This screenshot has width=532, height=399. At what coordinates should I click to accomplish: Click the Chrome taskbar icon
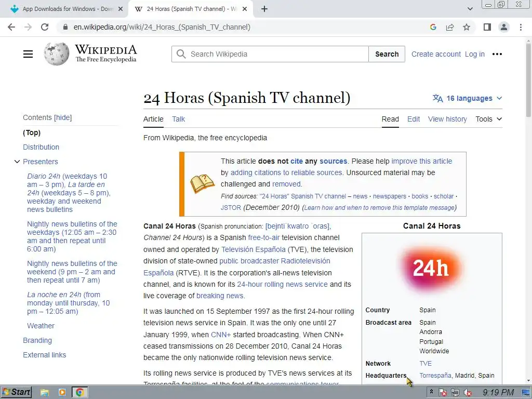pos(79,393)
